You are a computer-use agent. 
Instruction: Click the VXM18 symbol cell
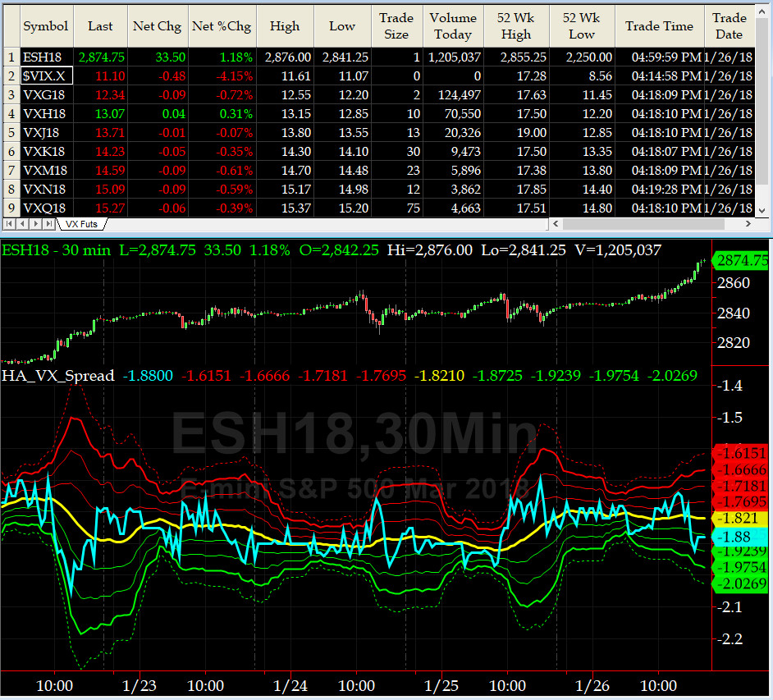point(46,171)
